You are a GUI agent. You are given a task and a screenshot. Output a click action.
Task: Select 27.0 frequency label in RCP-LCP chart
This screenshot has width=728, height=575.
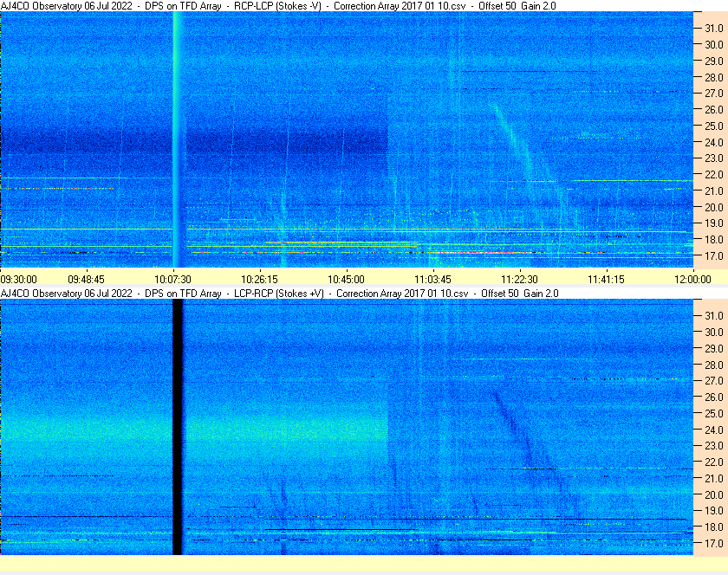(x=714, y=94)
